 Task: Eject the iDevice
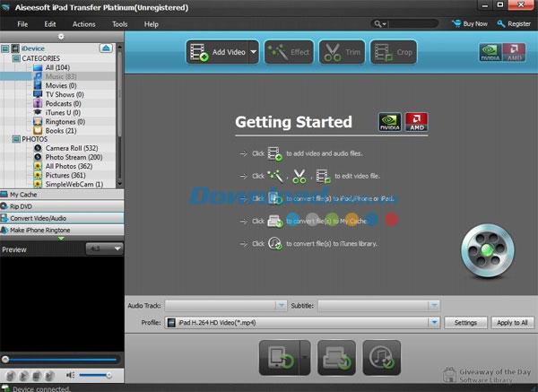[106, 48]
